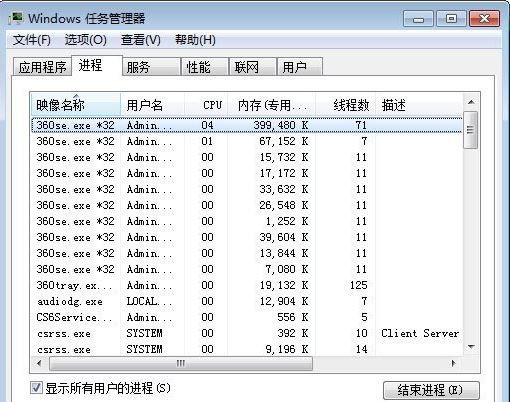Switch to the 应用程序 tab
The width and height of the screenshot is (510, 402).
42,67
